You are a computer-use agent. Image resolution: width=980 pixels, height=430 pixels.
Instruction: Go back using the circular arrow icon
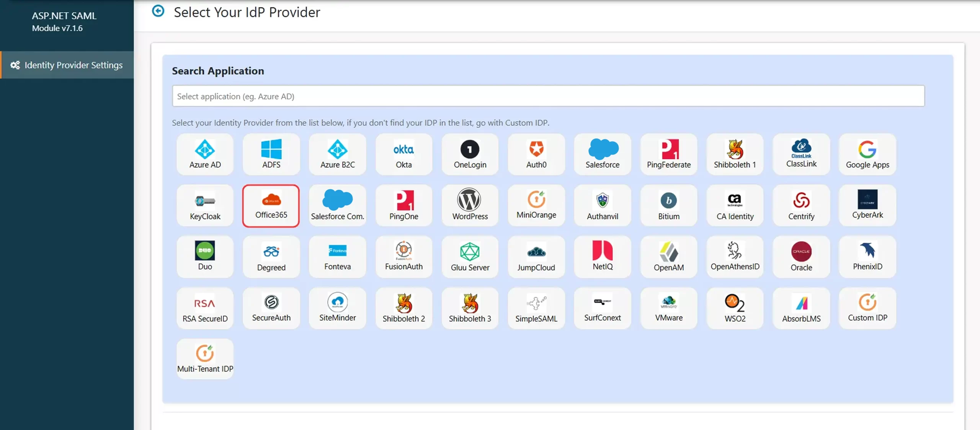click(x=158, y=11)
